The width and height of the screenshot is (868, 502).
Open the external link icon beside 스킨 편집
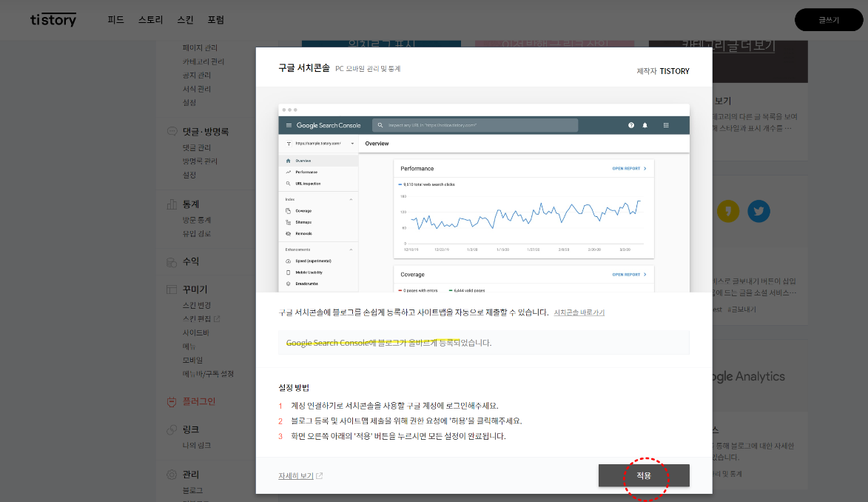(217, 318)
